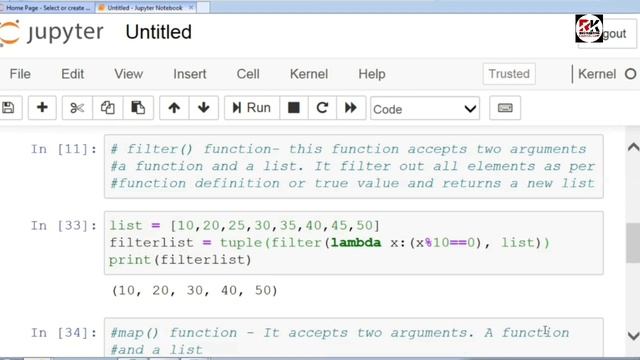
Task: Restart the kernel with circular arrow icon
Action: (x=322, y=108)
